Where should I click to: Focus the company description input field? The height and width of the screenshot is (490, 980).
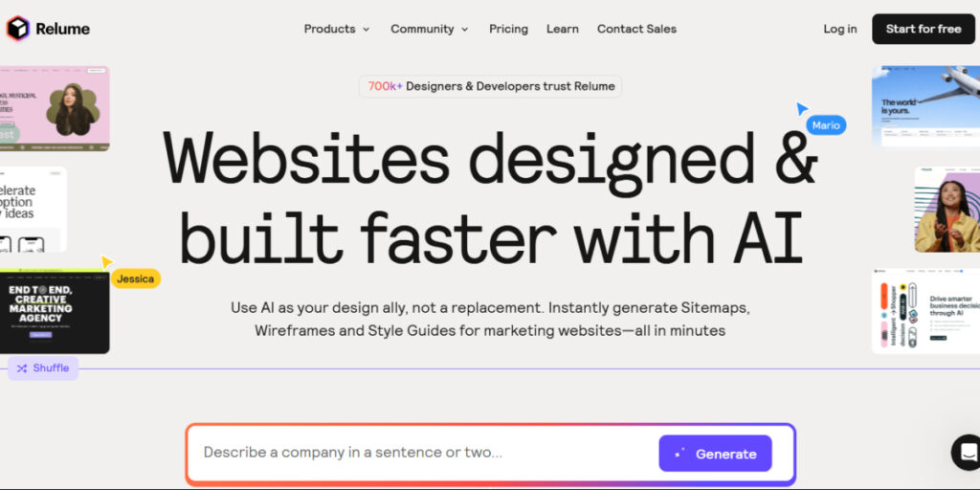[421, 453]
